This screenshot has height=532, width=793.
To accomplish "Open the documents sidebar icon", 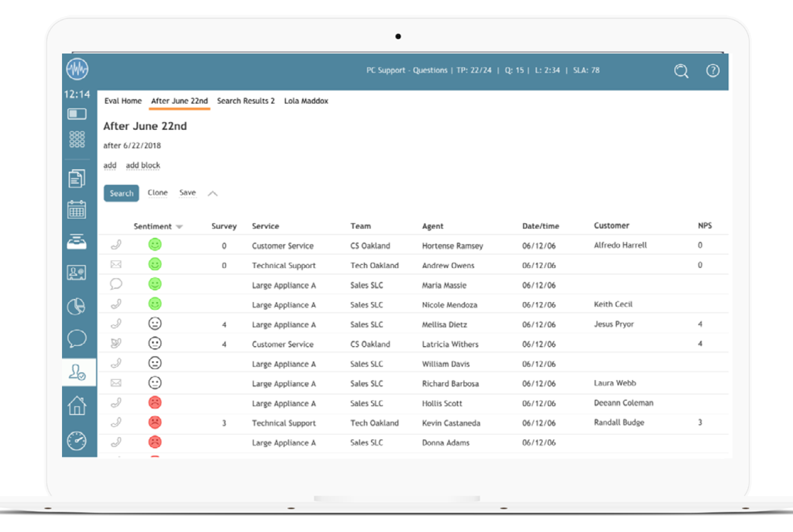I will (x=77, y=179).
